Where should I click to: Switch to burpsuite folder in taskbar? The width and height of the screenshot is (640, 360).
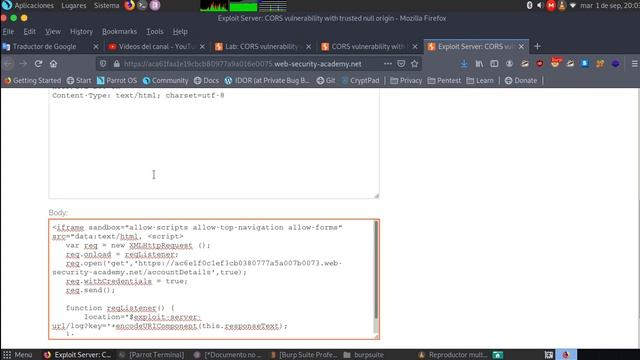364,355
